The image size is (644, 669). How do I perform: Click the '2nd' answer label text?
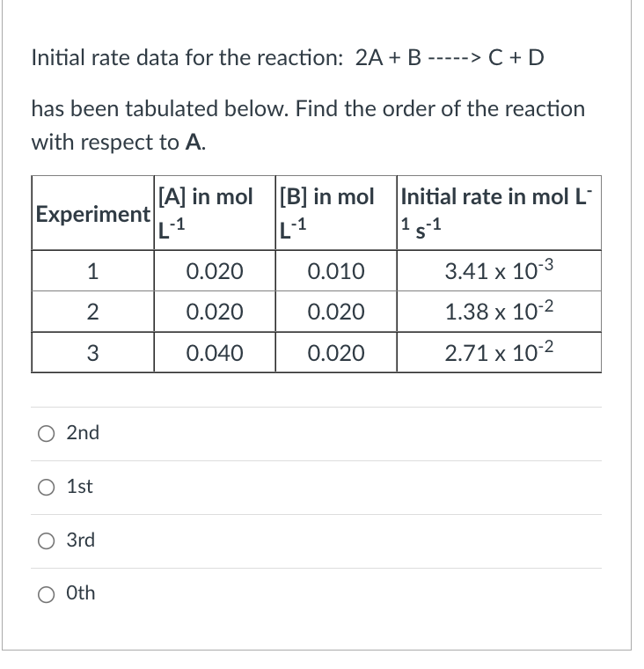[83, 433]
